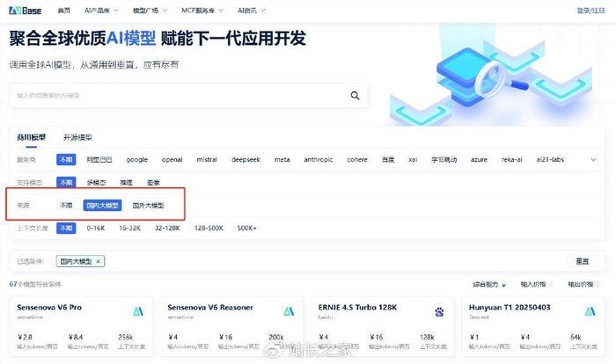Click the 64k context value text
This screenshot has width=616, height=364.
(576, 338)
